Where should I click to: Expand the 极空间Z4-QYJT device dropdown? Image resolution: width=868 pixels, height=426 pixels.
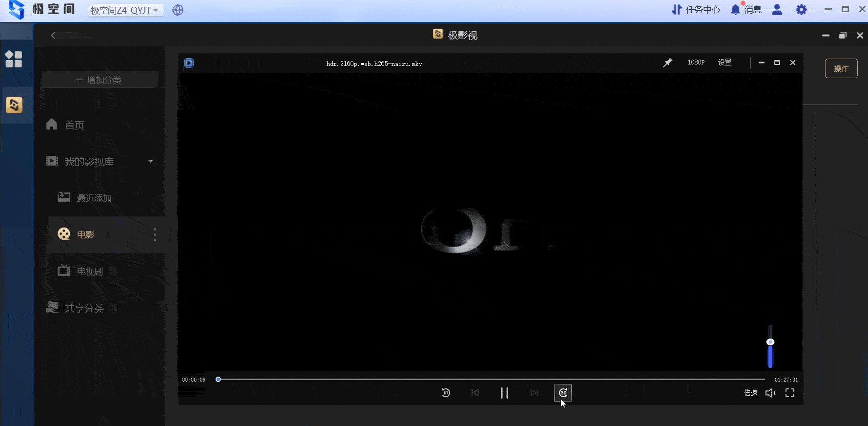pyautogui.click(x=124, y=10)
